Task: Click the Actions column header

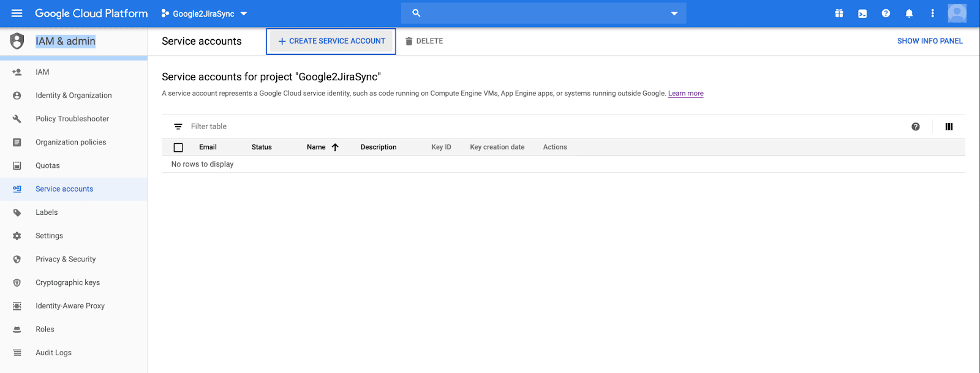Action: [555, 147]
